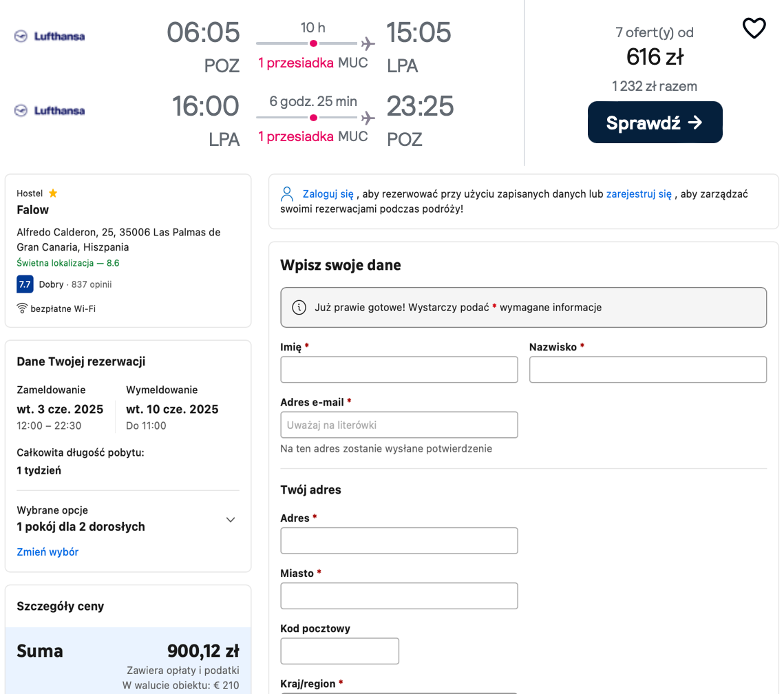Click the Zmień wybór link
This screenshot has height=694, width=784.
tap(47, 552)
